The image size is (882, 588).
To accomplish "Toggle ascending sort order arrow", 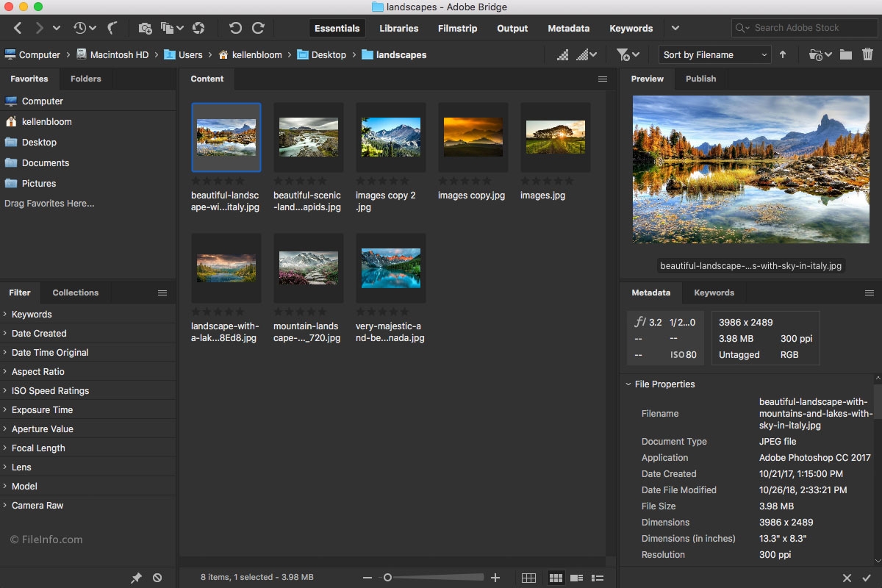I will tap(783, 55).
